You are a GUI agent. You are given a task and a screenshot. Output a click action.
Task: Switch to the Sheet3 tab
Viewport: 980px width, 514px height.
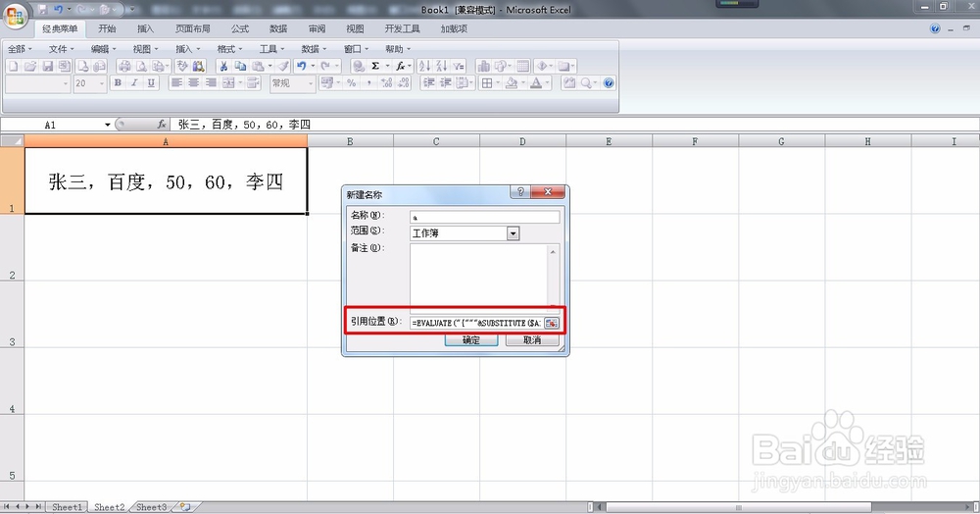pyautogui.click(x=151, y=507)
